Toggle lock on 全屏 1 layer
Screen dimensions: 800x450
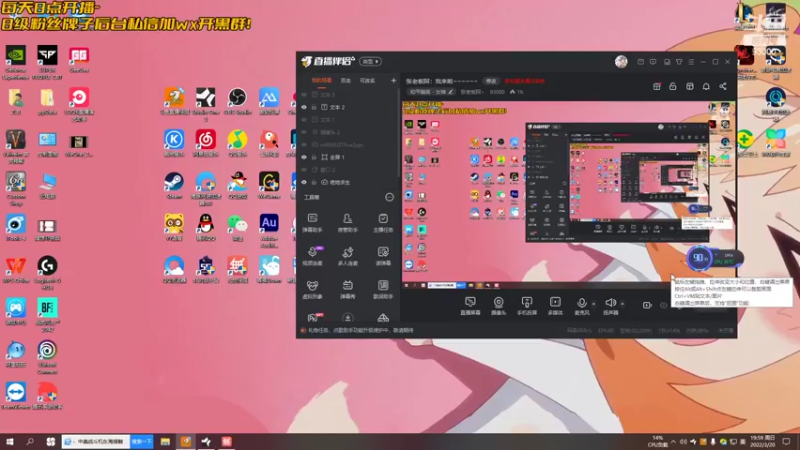(314, 157)
